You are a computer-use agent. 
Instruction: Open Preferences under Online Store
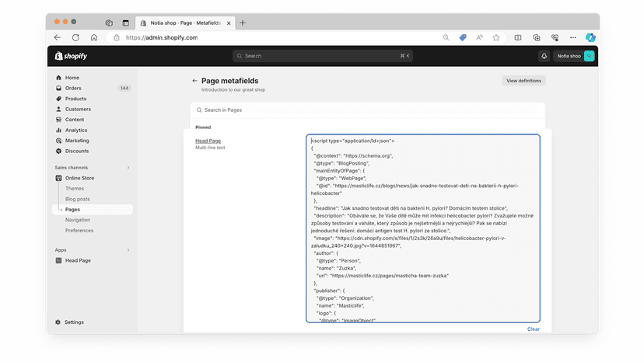tap(79, 231)
